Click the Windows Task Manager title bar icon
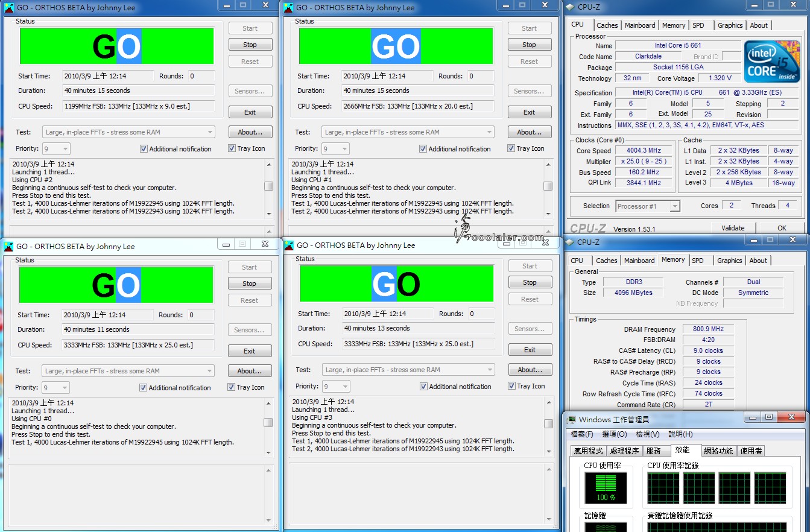Image resolution: width=810 pixels, height=532 pixels. click(x=571, y=419)
